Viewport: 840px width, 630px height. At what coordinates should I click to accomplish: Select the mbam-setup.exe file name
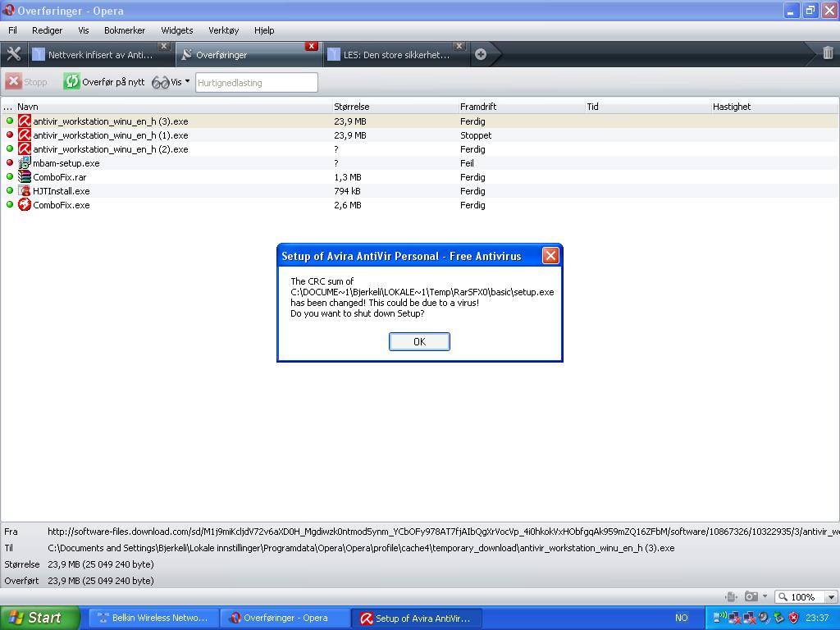66,163
